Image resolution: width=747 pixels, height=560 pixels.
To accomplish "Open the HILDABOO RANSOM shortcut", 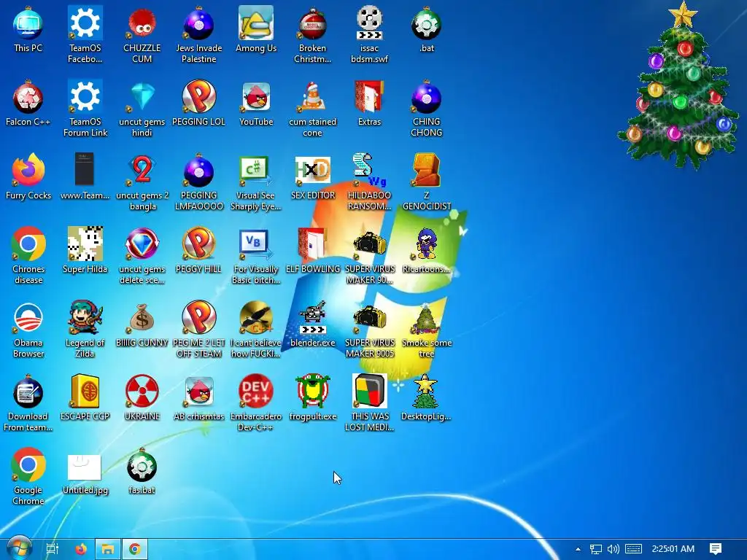I will pos(370,170).
